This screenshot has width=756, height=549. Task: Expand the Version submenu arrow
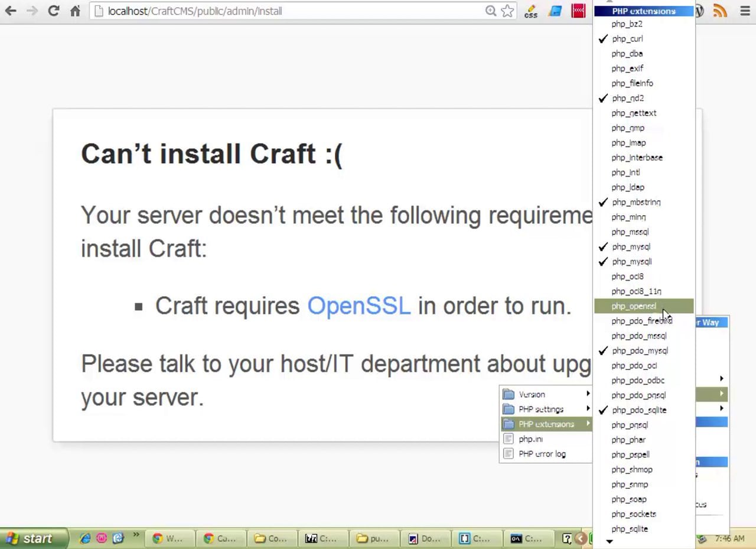coord(588,394)
